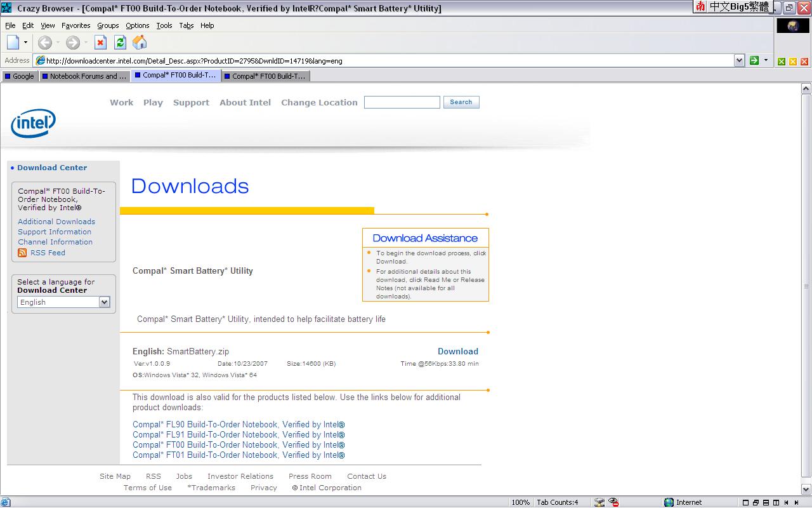Click the browser address URL field
812x508 pixels.
pyautogui.click(x=390, y=61)
